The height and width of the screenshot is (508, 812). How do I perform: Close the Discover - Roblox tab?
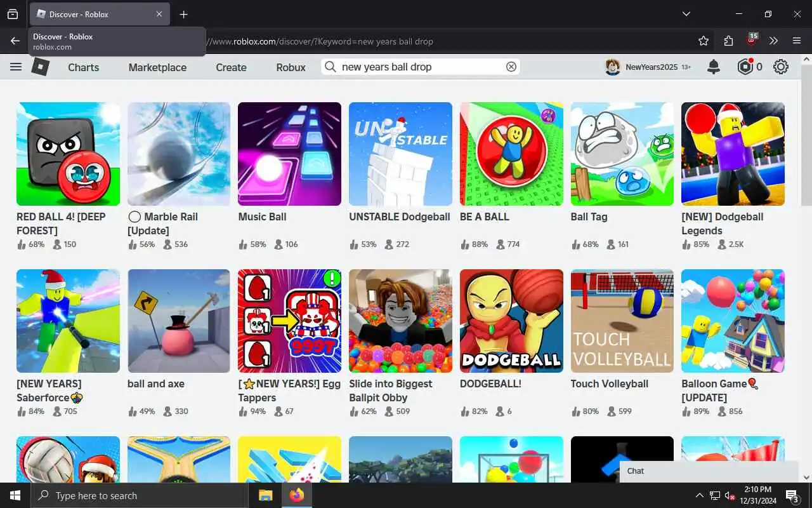click(x=159, y=14)
